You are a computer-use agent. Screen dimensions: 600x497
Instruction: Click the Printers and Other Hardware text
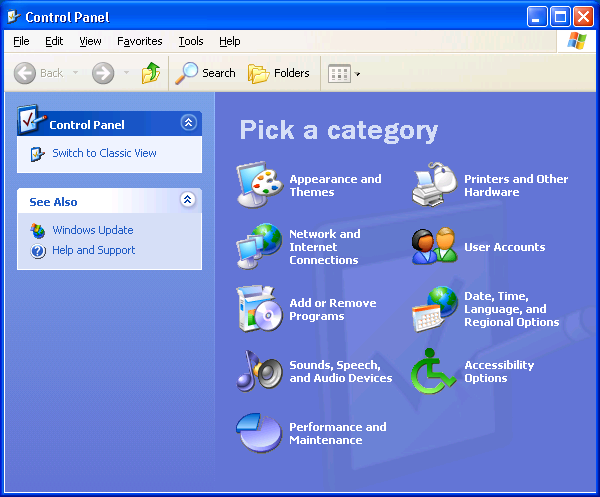[516, 186]
